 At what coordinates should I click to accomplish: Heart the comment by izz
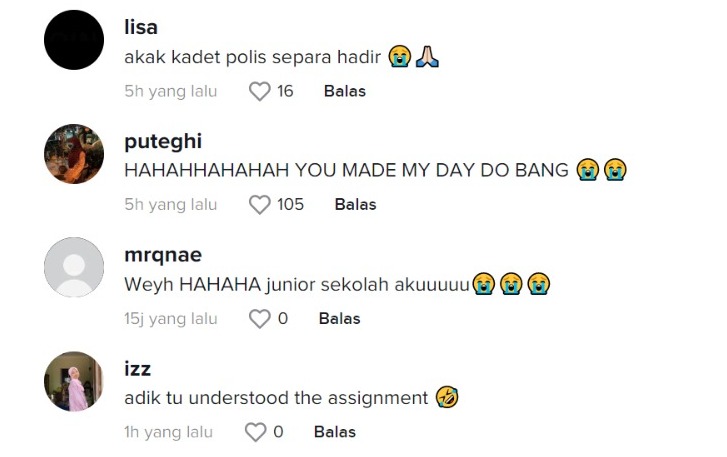pos(256,433)
